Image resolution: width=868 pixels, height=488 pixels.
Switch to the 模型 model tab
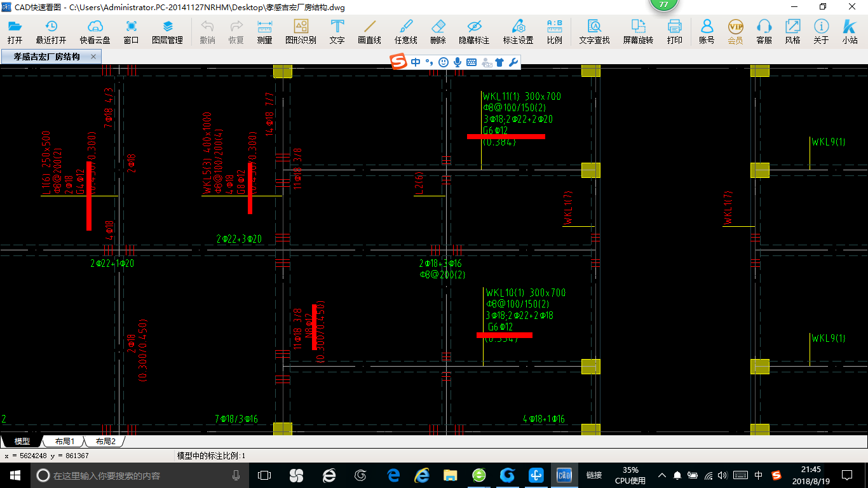(x=22, y=441)
